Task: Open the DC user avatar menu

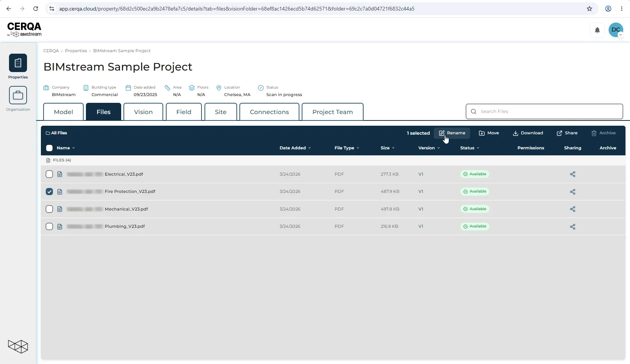Action: pos(616,30)
